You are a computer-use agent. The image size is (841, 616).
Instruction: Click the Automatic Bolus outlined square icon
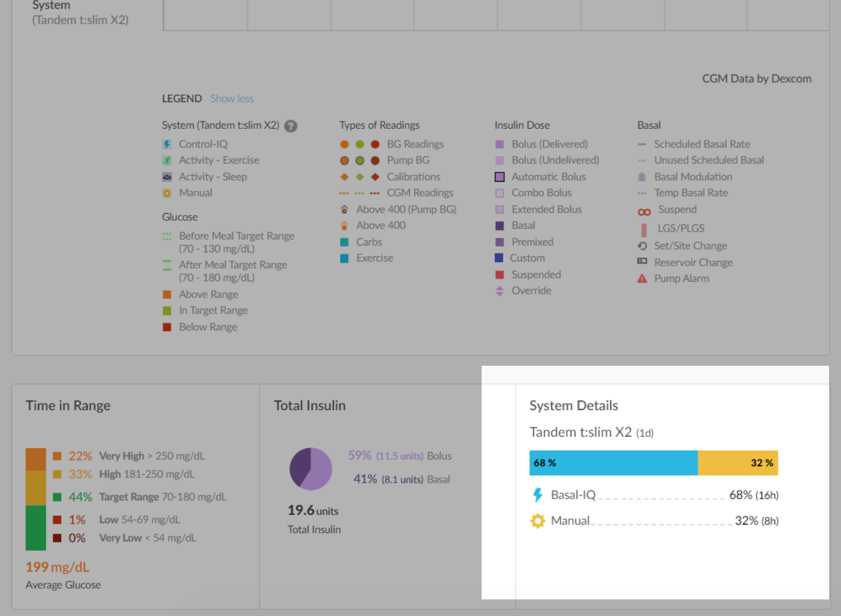point(500,177)
